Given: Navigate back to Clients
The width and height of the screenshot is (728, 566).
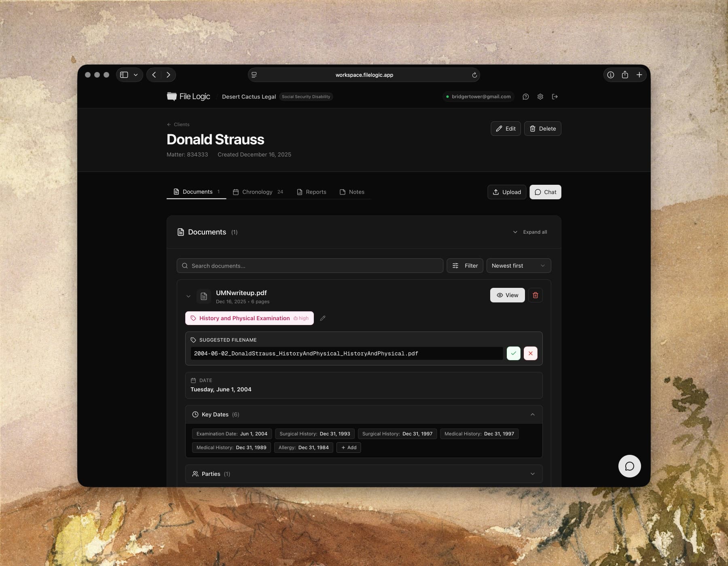Looking at the screenshot, I should tap(178, 124).
